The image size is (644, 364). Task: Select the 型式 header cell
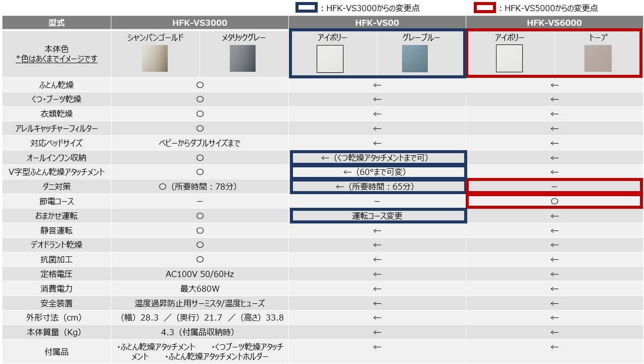pyautogui.click(x=57, y=23)
